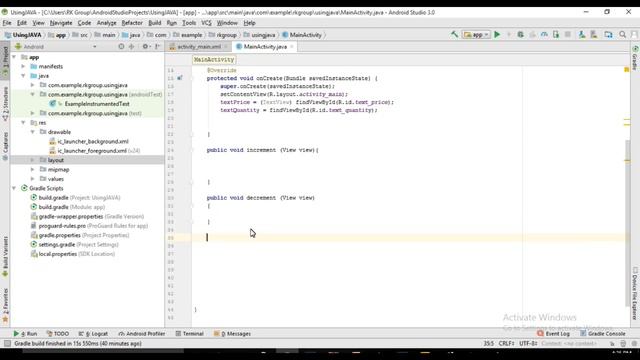Collapse the res folder
640x360 pixels.
pos(23,123)
